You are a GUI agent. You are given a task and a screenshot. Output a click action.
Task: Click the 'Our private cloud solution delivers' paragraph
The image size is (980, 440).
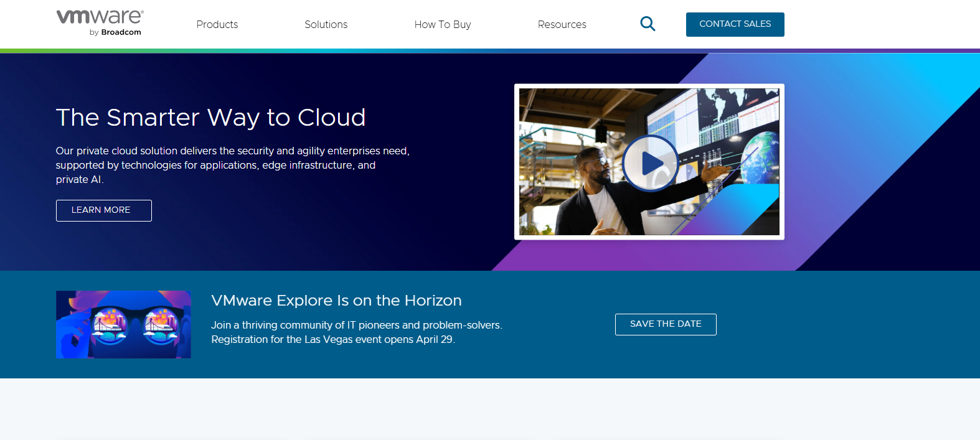pos(233,165)
